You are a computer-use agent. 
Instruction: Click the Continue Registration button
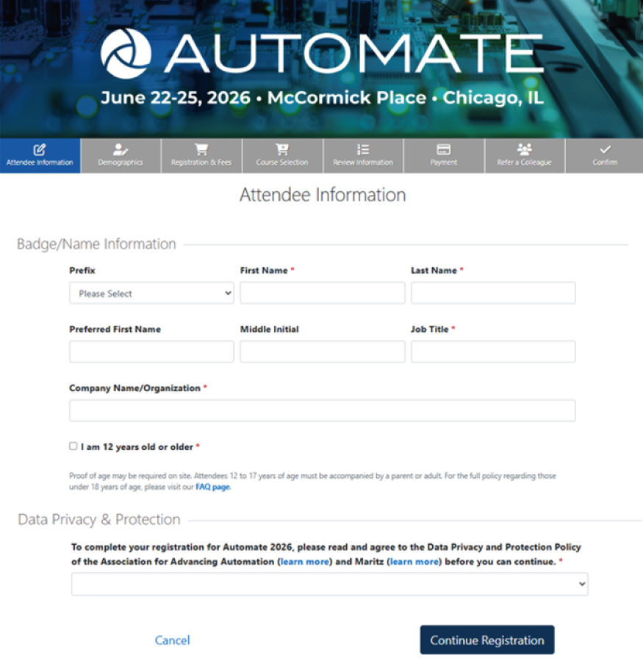[487, 640]
